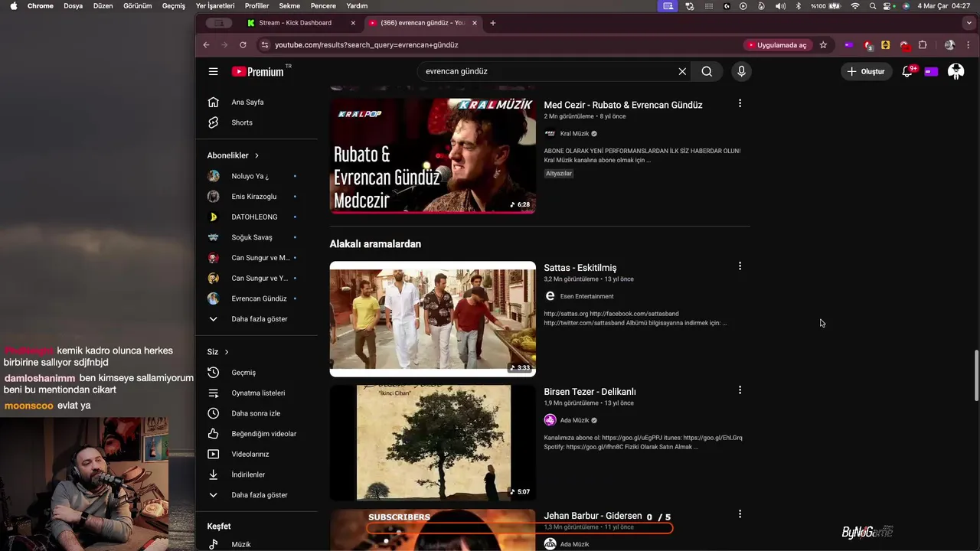Select the evrencan gündüz YouTube tab

pos(423,23)
